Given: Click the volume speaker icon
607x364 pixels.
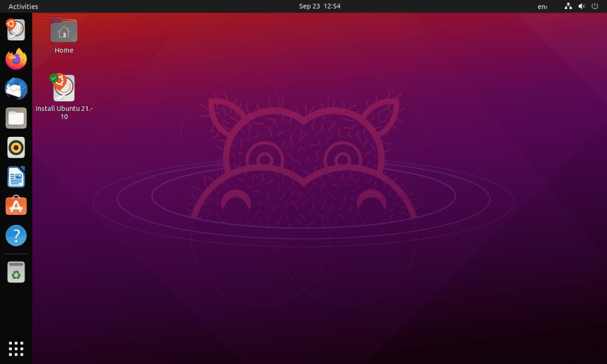Looking at the screenshot, I should tap(582, 7).
